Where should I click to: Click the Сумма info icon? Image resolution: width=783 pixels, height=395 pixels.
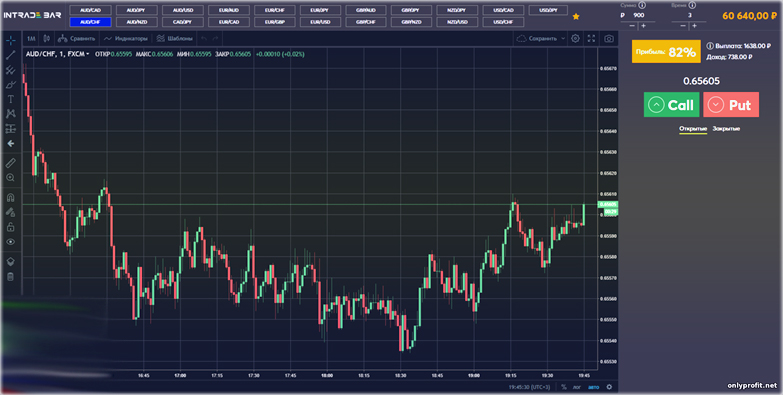click(x=642, y=5)
